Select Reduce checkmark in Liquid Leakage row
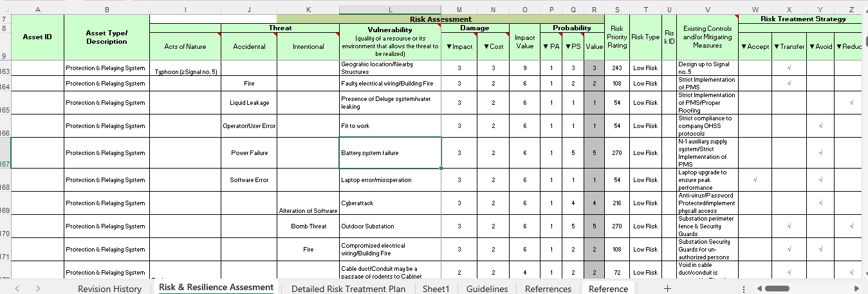The image size is (868, 294). pos(851,103)
